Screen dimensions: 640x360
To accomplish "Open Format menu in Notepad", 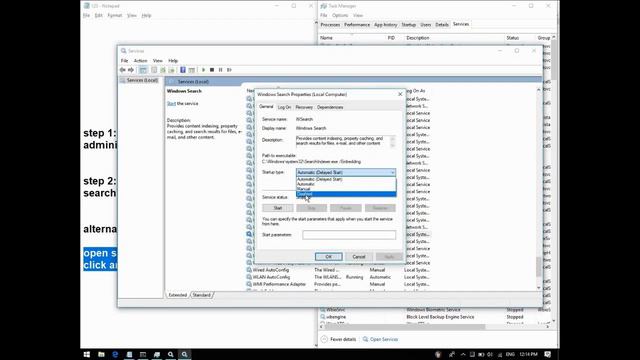I will [x=115, y=16].
